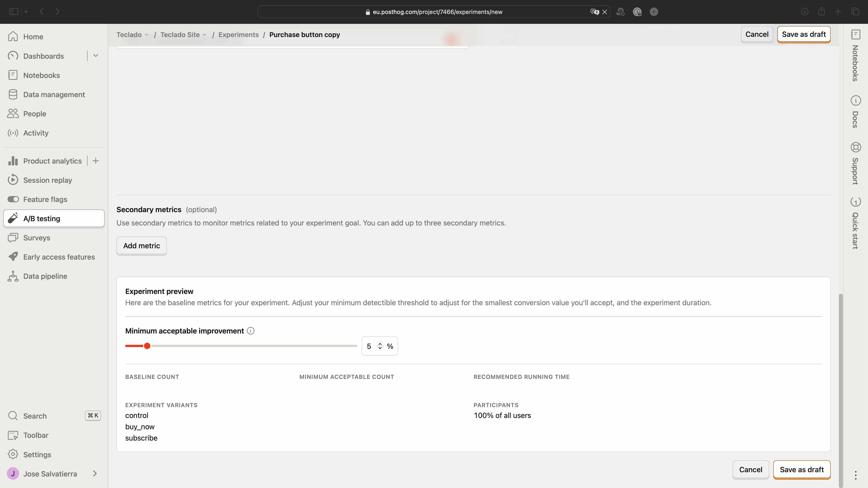Image resolution: width=868 pixels, height=488 pixels.
Task: Open the Home sidebar item
Action: [x=54, y=37]
